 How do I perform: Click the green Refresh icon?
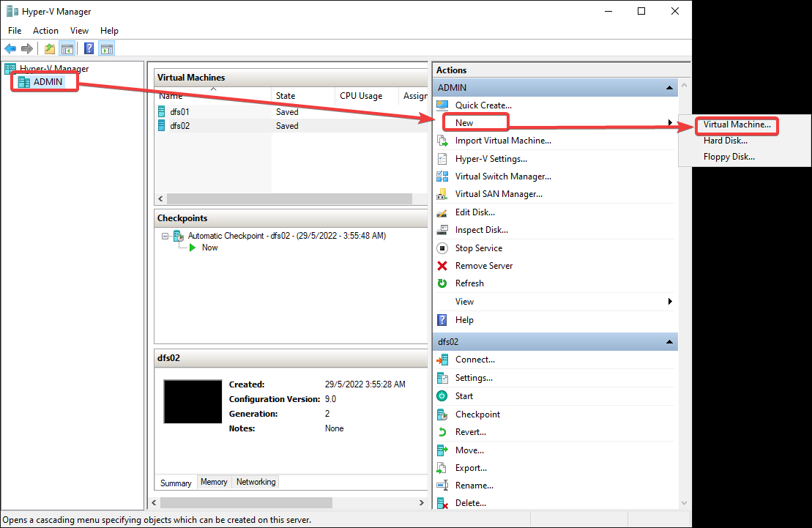coord(442,283)
